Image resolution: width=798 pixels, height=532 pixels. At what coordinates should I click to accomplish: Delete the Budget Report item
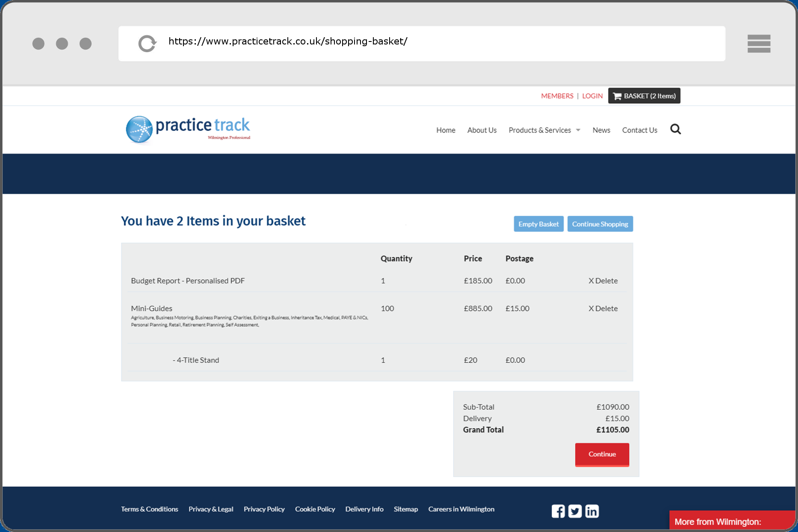click(603, 281)
